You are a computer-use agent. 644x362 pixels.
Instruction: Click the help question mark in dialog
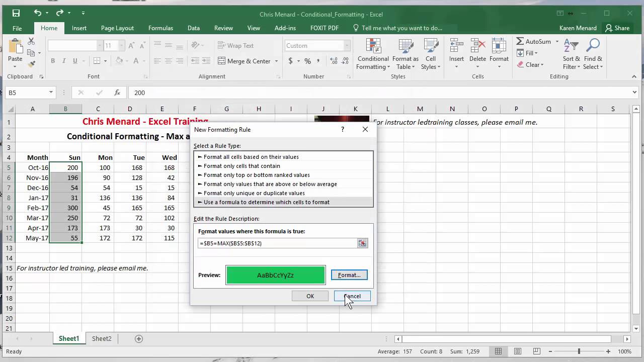point(343,129)
